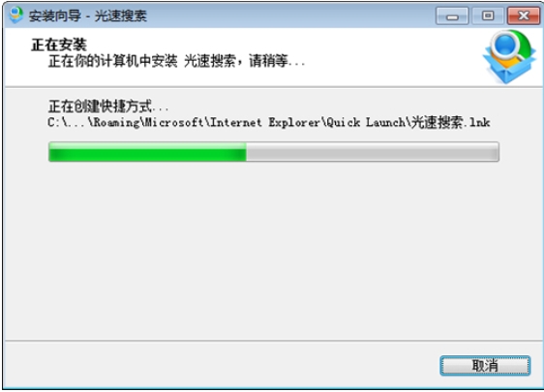Click the 取消 cancel button
The height and width of the screenshot is (392, 544).
tap(485, 365)
